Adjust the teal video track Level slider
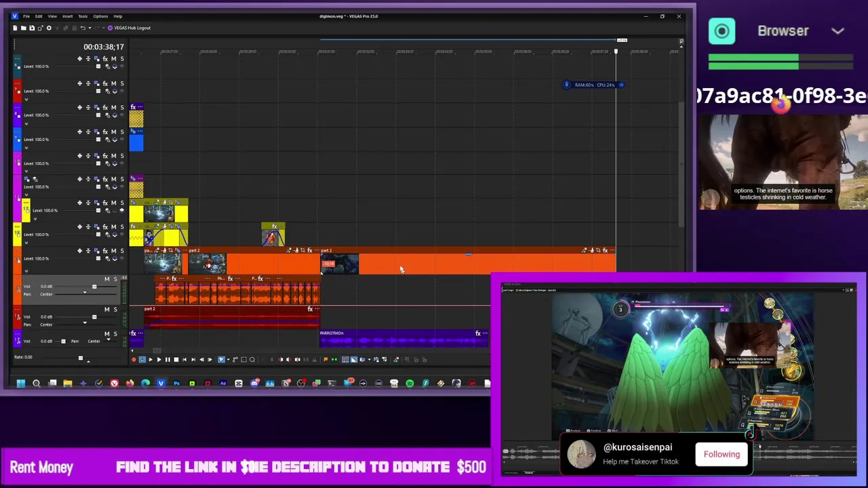The image size is (868, 488). coord(98,66)
